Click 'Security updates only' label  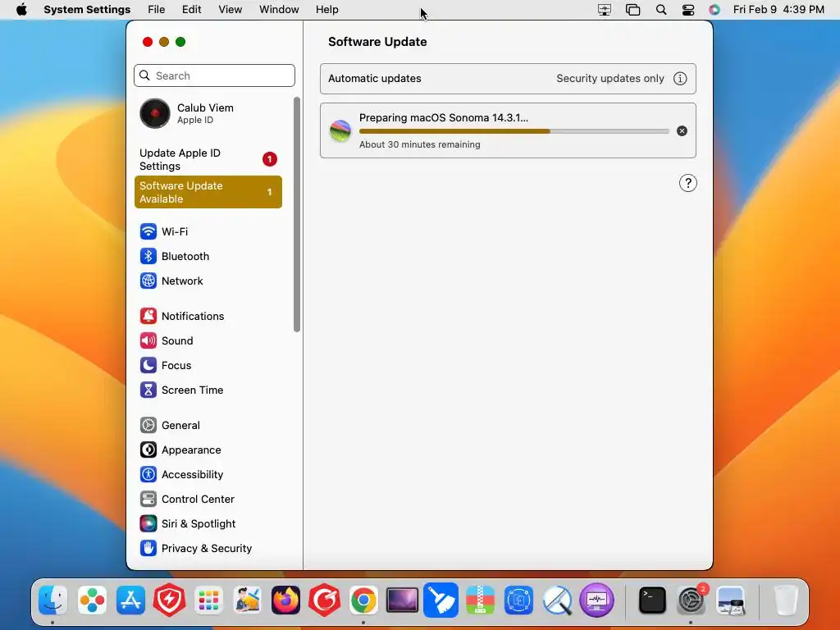[x=610, y=79]
